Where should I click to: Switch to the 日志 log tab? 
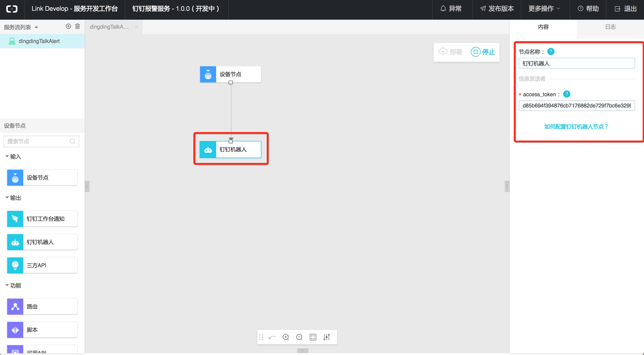[610, 27]
